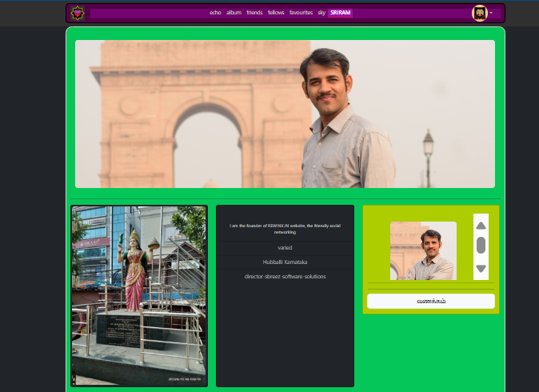The image size is (539, 392).
Task: Go to the album page
Action: [234, 13]
